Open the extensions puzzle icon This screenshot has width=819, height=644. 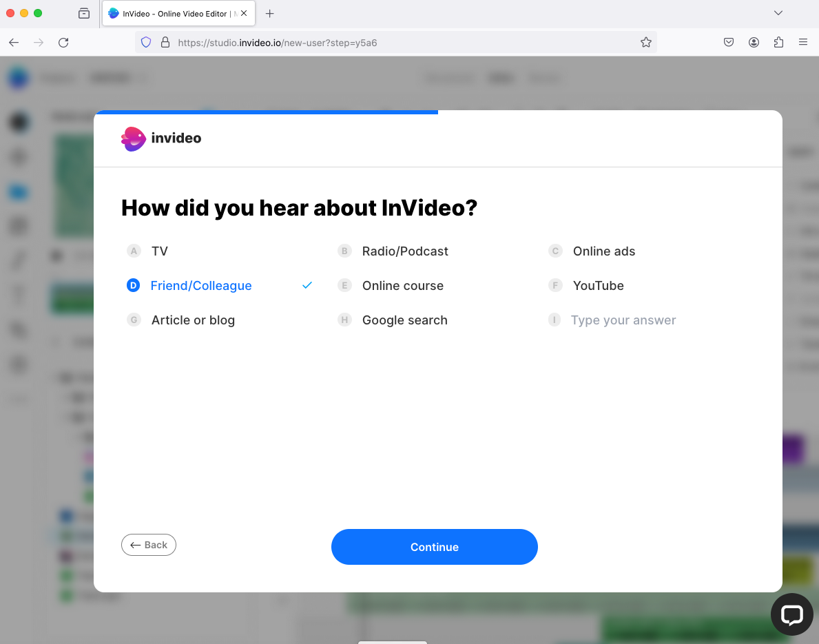(x=779, y=43)
